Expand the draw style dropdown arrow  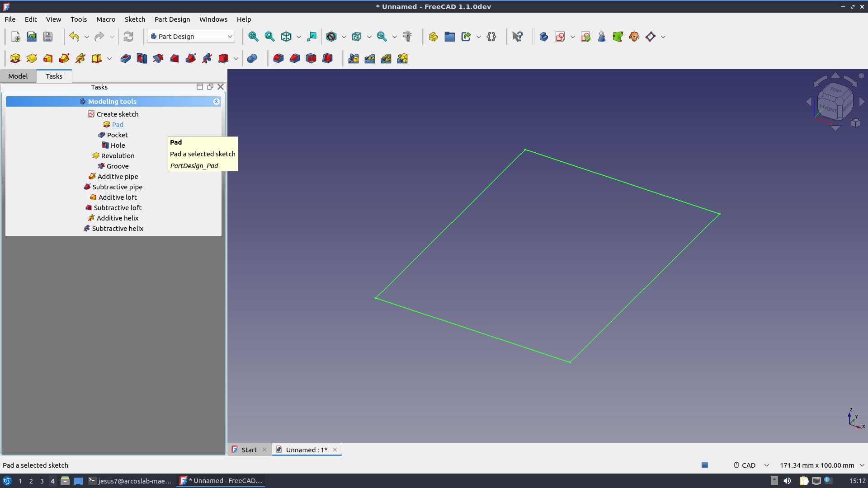coord(344,37)
